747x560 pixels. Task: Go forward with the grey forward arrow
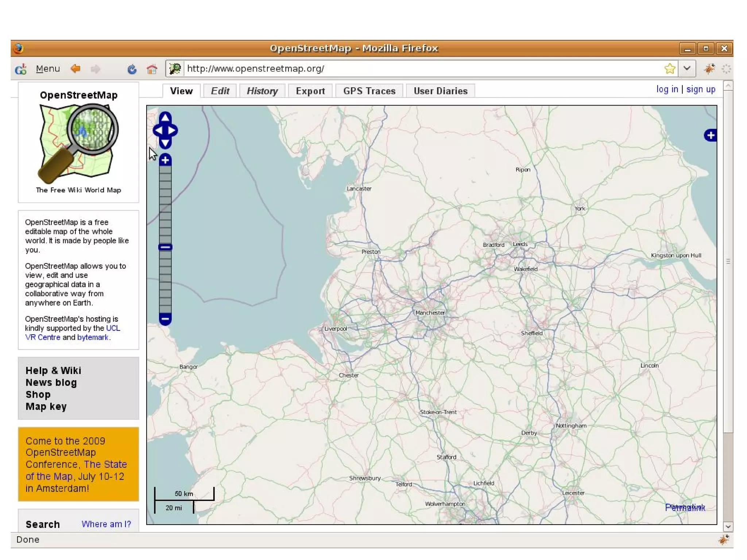96,69
